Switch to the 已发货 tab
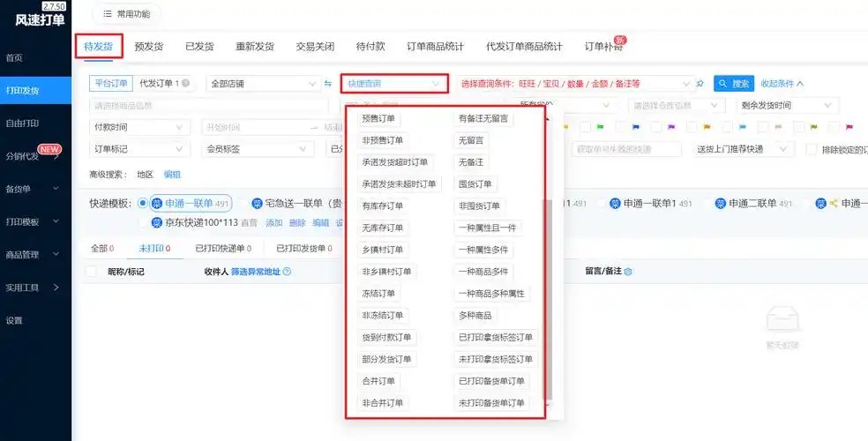This screenshot has width=868, height=441. tap(199, 46)
